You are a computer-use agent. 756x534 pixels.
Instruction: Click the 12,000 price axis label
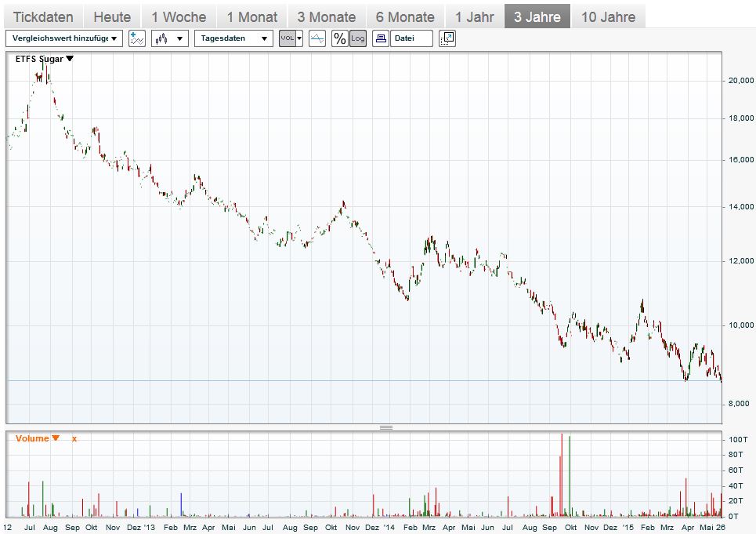(740, 261)
